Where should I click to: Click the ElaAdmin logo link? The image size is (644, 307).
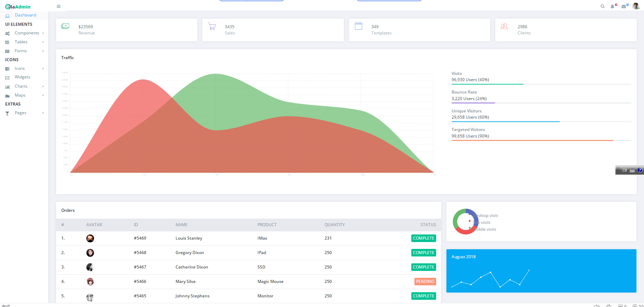[18, 7]
